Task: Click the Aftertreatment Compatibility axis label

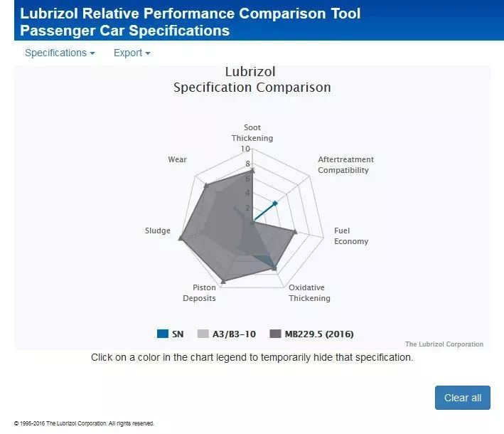Action: [345, 165]
